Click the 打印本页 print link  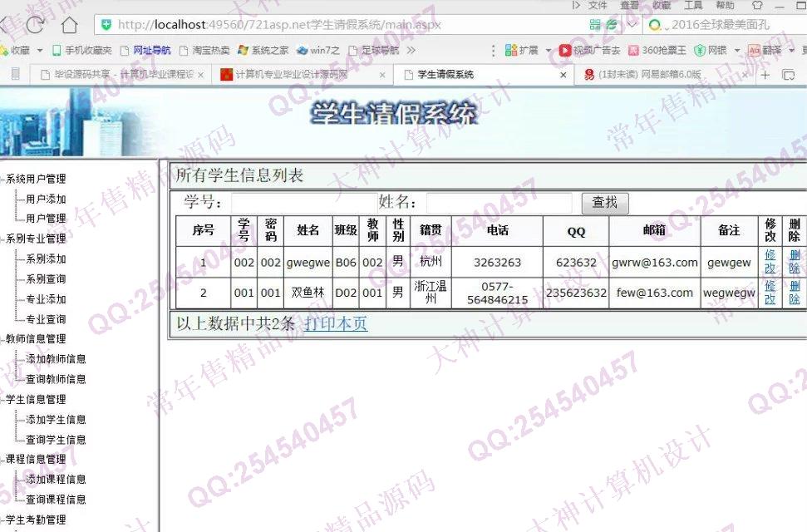click(x=336, y=324)
